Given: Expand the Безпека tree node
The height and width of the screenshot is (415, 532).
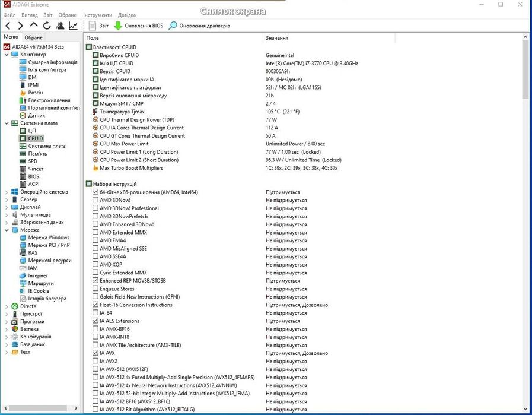Looking at the screenshot, I should click(x=7, y=329).
